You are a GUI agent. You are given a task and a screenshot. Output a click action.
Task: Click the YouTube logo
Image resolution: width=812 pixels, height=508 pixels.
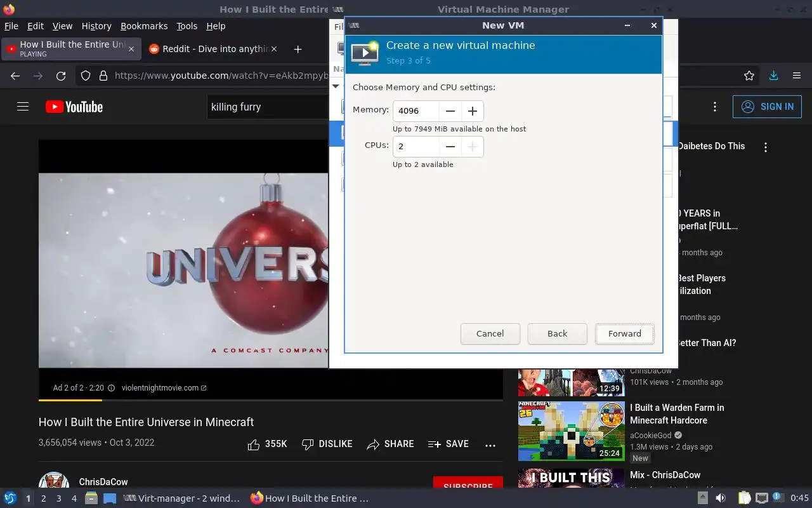point(74,107)
